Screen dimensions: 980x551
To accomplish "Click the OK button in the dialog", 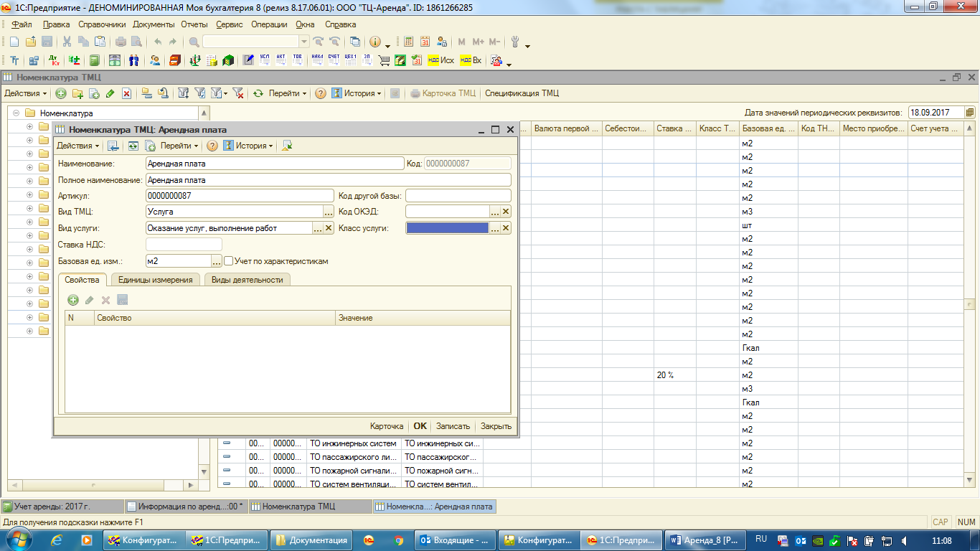I will 420,426.
